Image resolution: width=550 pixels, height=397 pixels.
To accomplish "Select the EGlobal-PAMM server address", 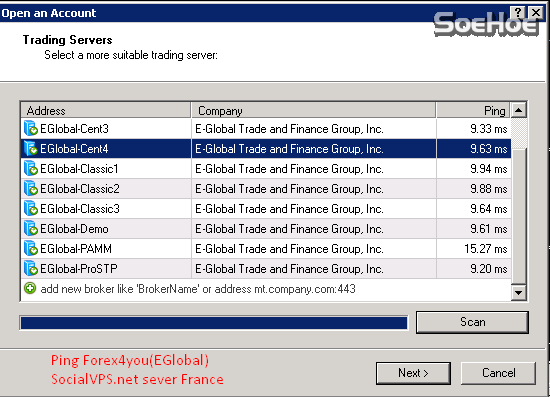I will pyautogui.click(x=76, y=249).
